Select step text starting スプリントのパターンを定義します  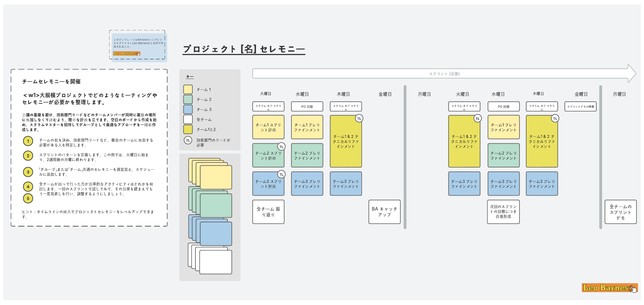(94, 157)
